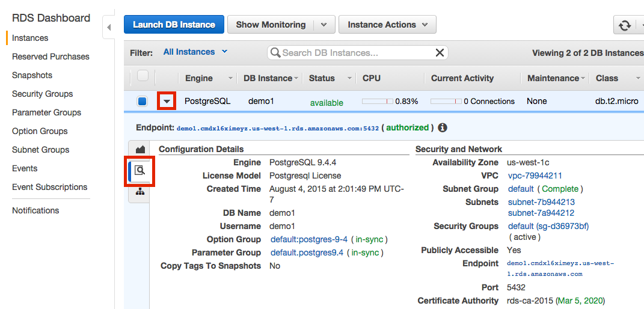Viewport: 644px width, 309px height.
Task: Expand the All Instances filter dropdown
Action: pos(195,52)
